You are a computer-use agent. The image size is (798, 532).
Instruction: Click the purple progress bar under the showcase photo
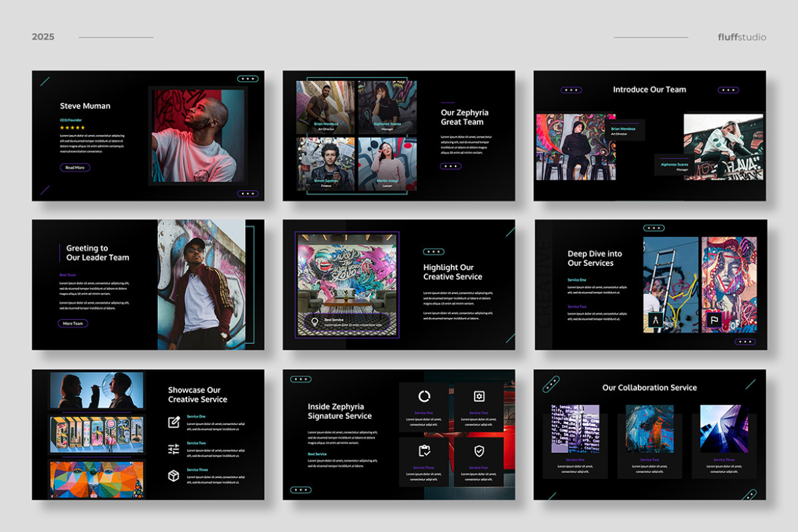[96, 412]
